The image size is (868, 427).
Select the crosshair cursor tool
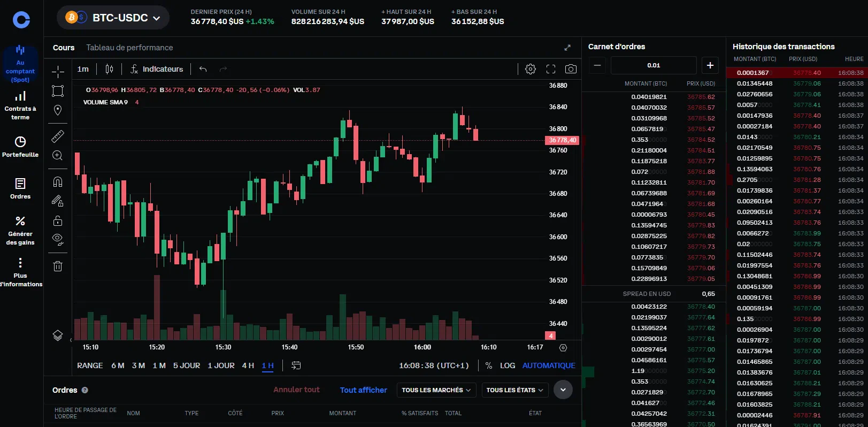point(58,71)
